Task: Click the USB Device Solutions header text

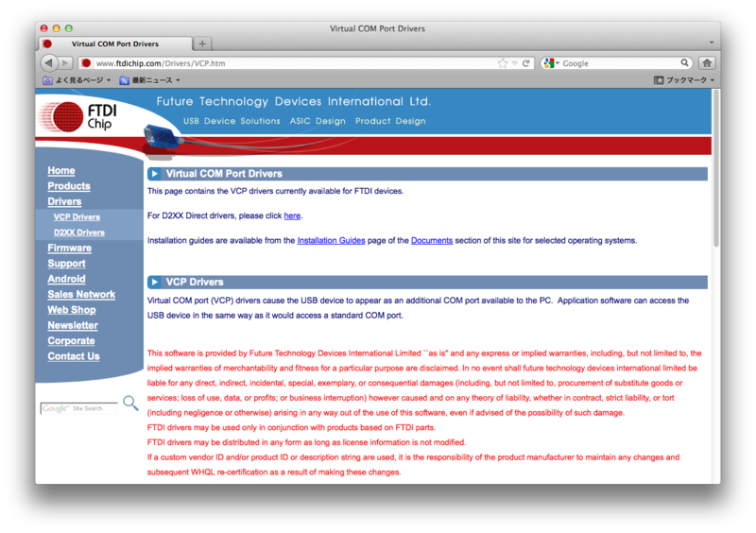Action: click(x=232, y=121)
